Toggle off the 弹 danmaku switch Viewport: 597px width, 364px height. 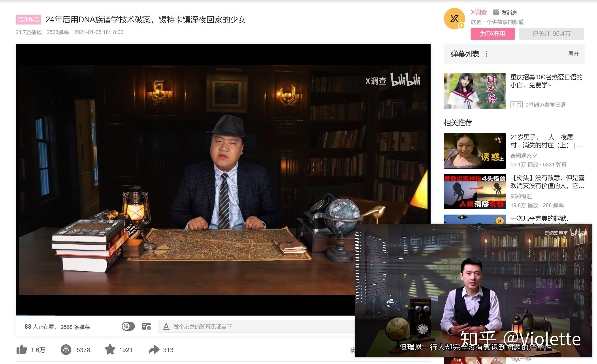click(128, 326)
